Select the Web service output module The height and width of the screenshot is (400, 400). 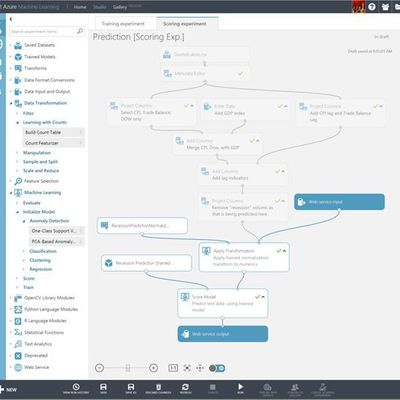[x=223, y=334]
